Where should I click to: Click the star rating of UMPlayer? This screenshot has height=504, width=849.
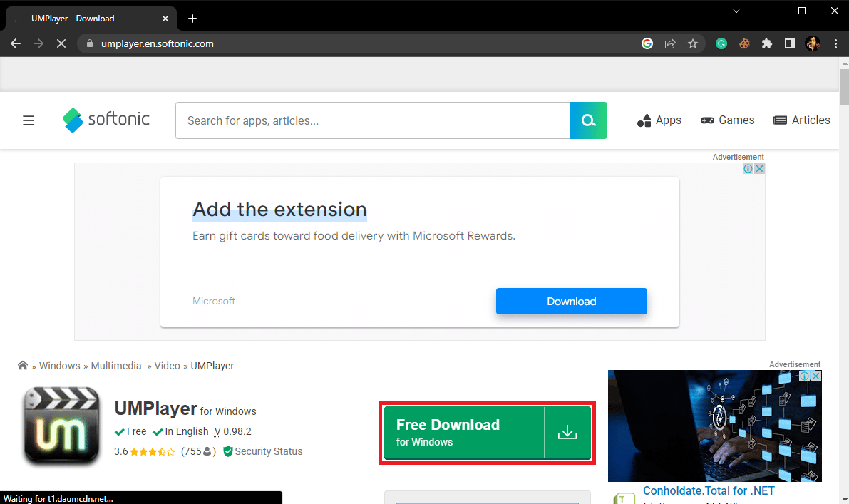pyautogui.click(x=152, y=451)
